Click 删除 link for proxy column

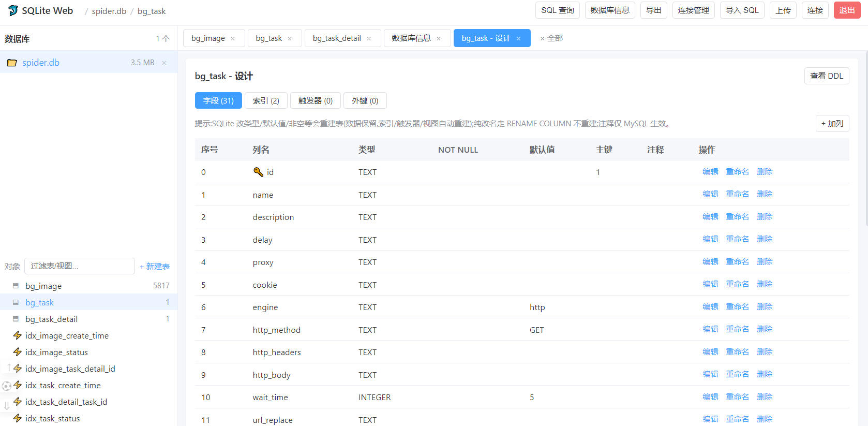click(x=765, y=262)
